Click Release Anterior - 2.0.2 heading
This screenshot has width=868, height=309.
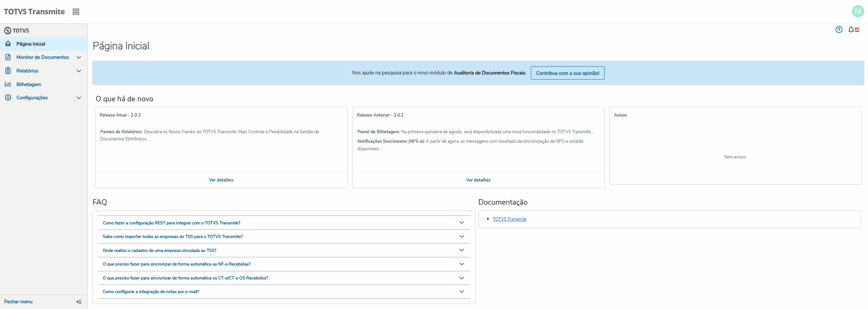click(380, 115)
